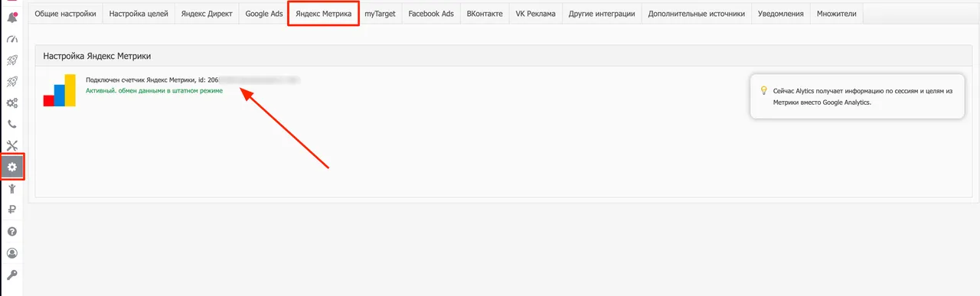Open the Множители tab

(x=837, y=14)
